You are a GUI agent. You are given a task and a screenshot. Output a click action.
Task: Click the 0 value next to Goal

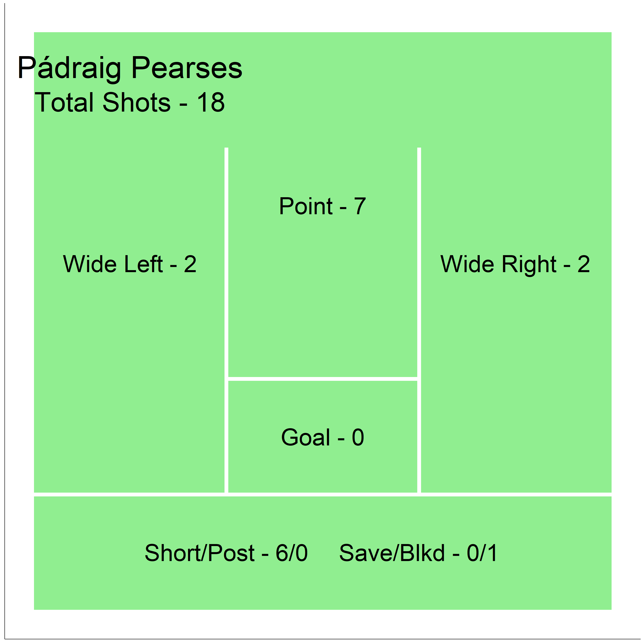tap(358, 437)
